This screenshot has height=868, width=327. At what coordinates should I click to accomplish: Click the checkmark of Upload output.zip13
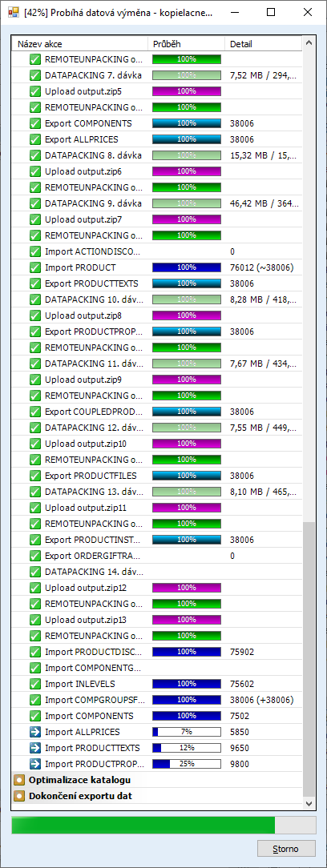click(35, 620)
